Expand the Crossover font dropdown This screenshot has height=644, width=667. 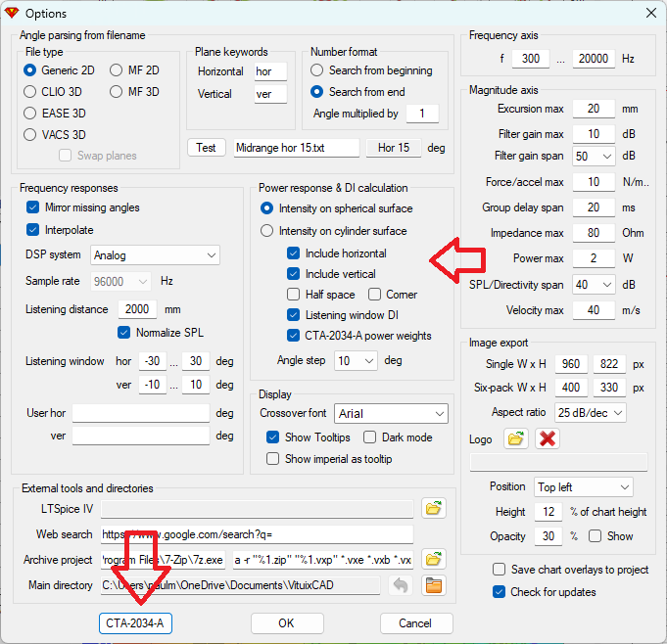tap(391, 414)
